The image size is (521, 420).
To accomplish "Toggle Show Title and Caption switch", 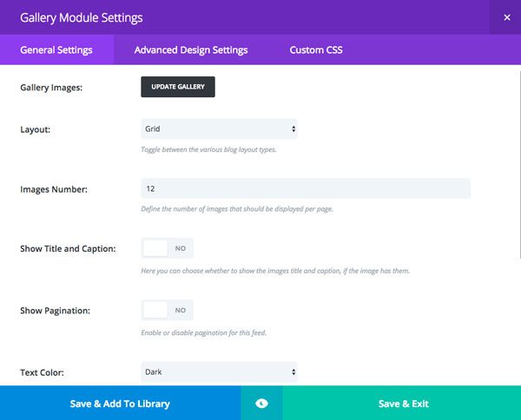I will pyautogui.click(x=167, y=248).
